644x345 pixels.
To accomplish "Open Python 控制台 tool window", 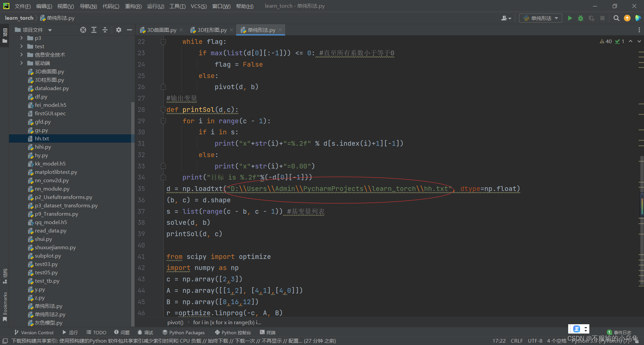I will tap(233, 333).
